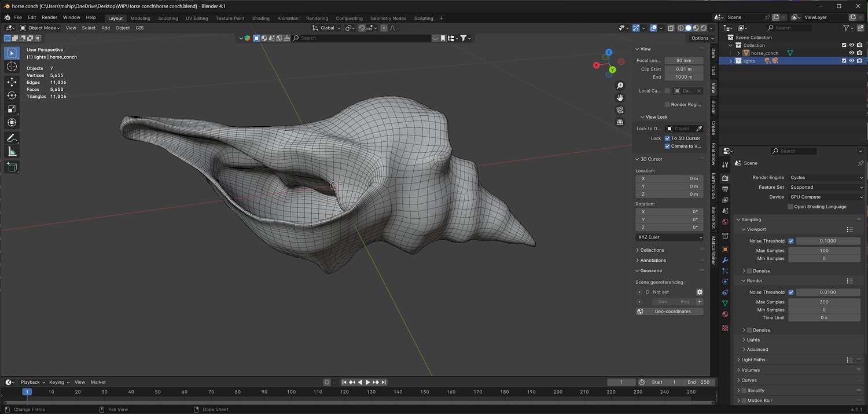This screenshot has width=868, height=414.
Task: Expand the Light Paths panel
Action: pyautogui.click(x=753, y=360)
